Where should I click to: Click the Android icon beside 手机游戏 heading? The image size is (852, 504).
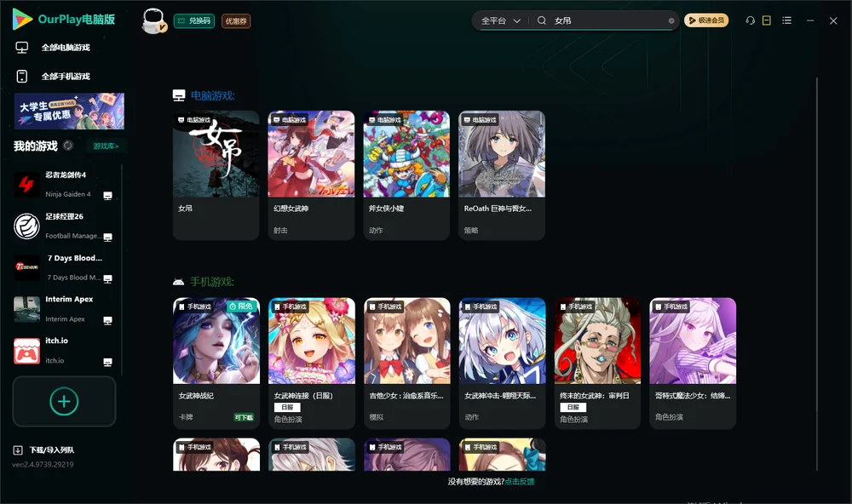(178, 282)
